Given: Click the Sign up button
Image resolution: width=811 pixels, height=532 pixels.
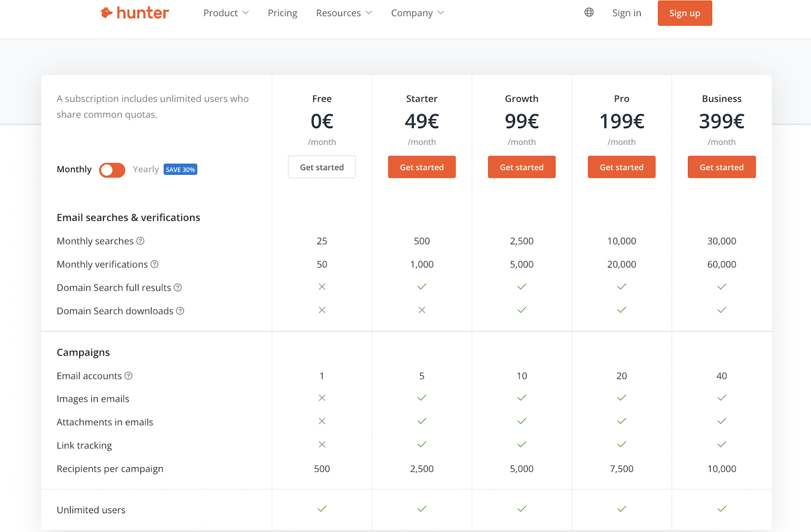Looking at the screenshot, I should pyautogui.click(x=685, y=13).
